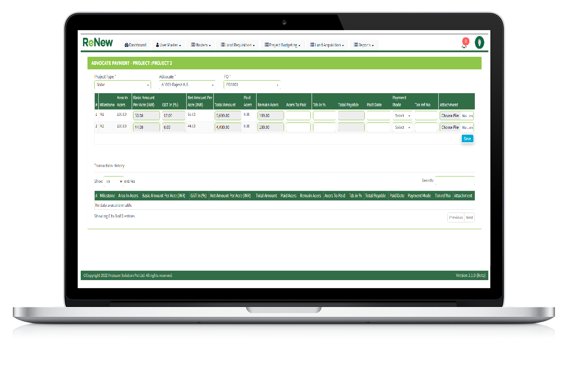The width and height of the screenshot is (588, 390).
Task: Click the Previous pagination button
Action: (455, 218)
